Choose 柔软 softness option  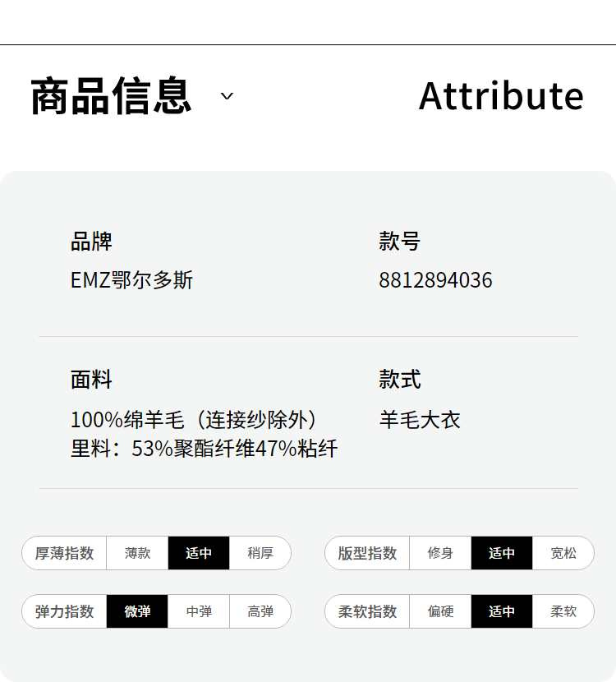(563, 611)
